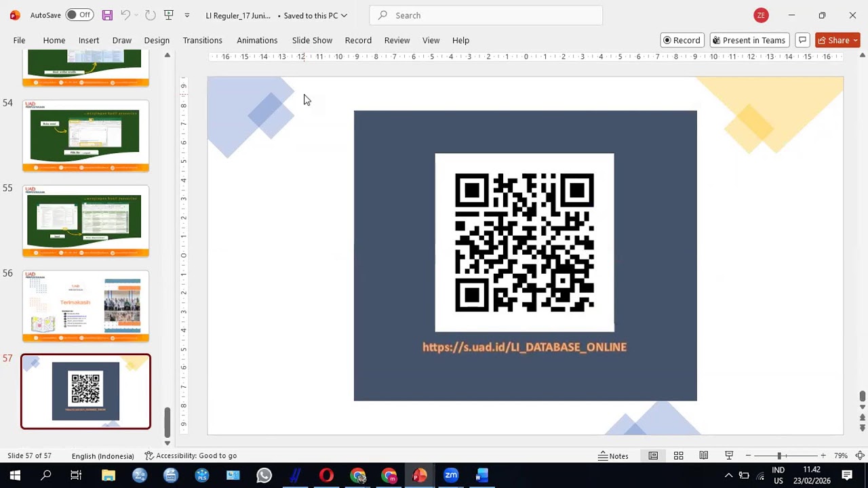Open File Explorer from taskbar
The height and width of the screenshot is (488, 868).
tap(108, 476)
